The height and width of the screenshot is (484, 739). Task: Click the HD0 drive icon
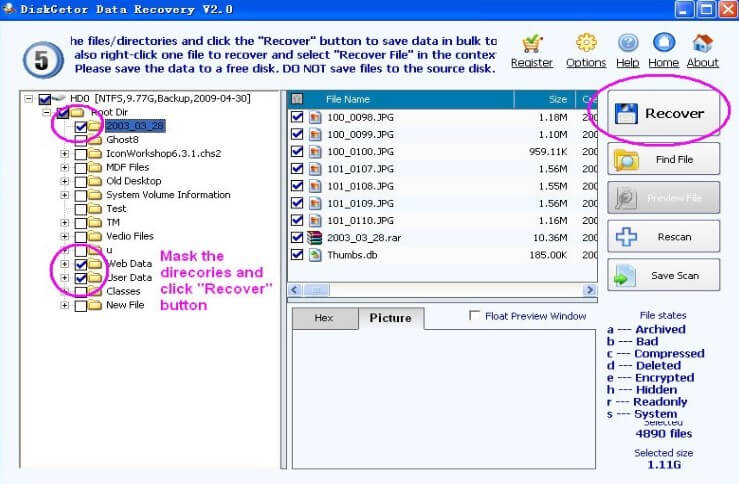59,98
